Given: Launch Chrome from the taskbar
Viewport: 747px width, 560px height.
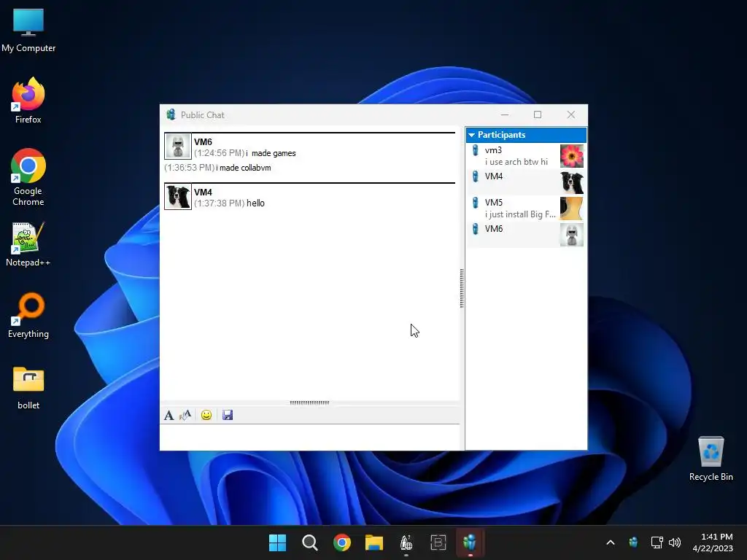Looking at the screenshot, I should pos(341,542).
